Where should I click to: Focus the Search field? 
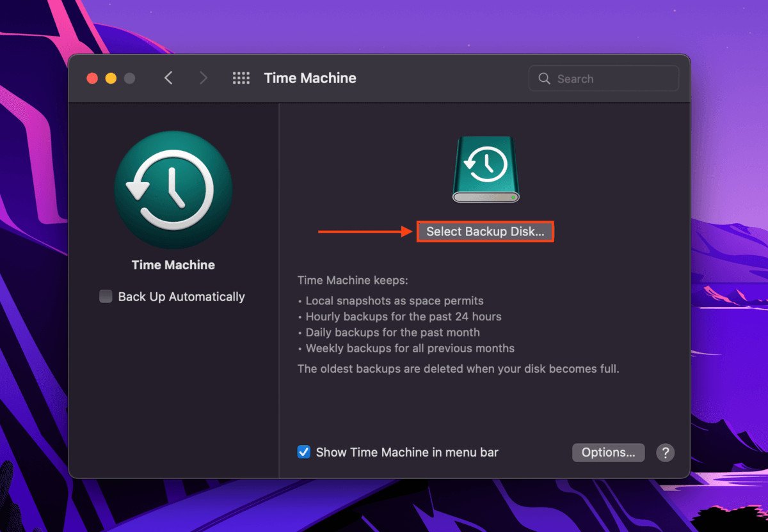(x=604, y=78)
